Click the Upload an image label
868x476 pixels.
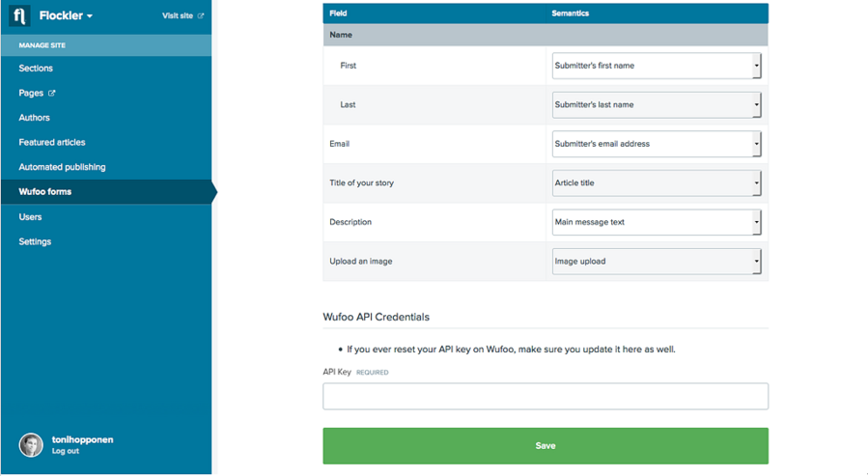click(361, 262)
